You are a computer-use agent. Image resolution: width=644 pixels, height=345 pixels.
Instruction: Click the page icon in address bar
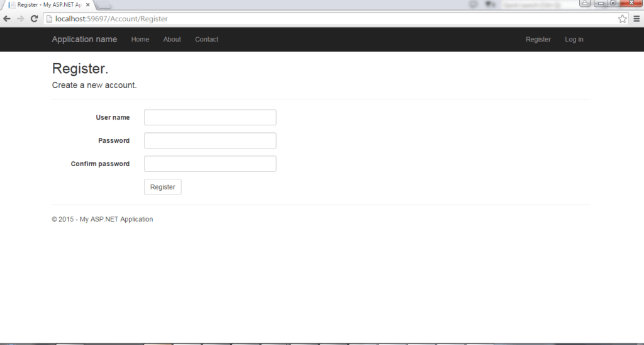point(49,19)
